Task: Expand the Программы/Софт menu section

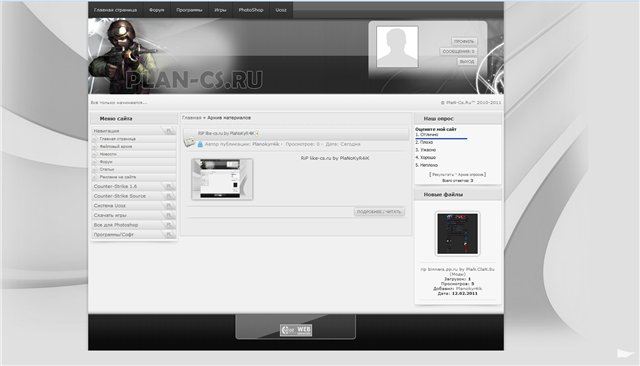Action: [x=134, y=235]
